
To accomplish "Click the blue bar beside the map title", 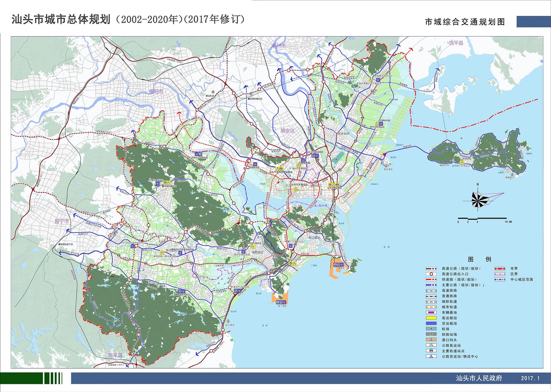I will point(534,22).
